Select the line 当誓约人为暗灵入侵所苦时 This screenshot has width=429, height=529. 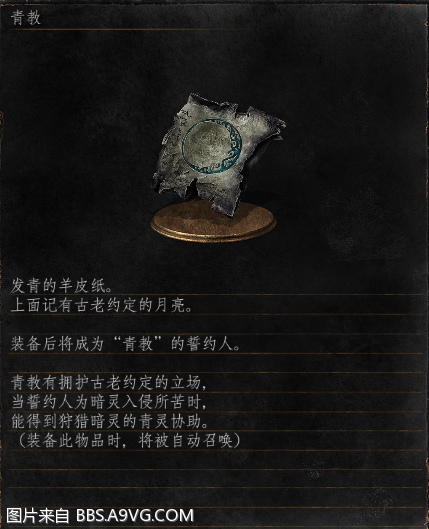108,402
